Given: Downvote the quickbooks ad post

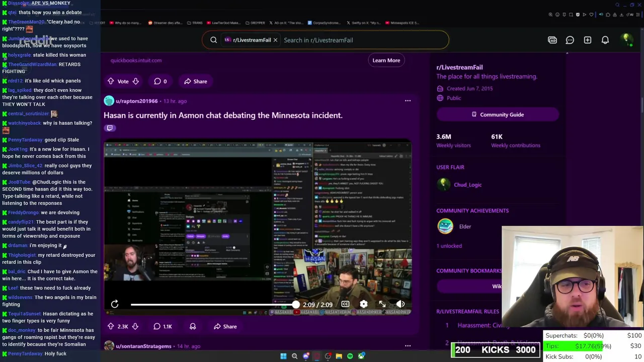Looking at the screenshot, I should pyautogui.click(x=135, y=81).
